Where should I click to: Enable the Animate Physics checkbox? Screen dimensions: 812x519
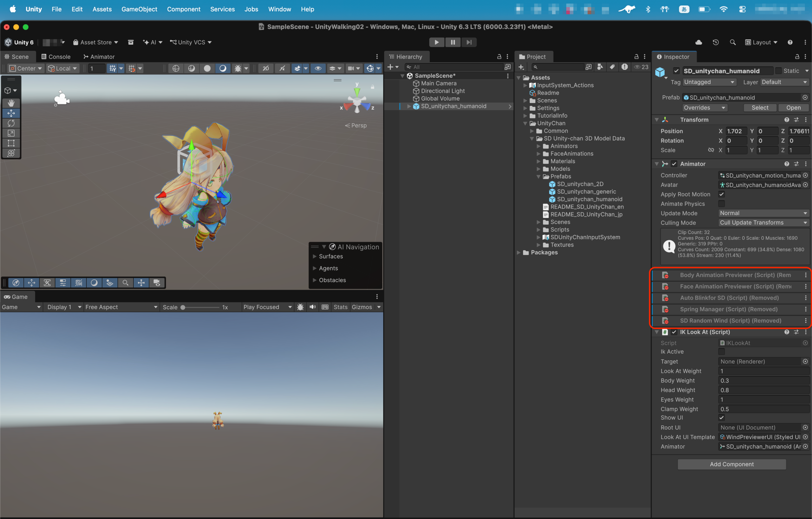[x=722, y=204]
